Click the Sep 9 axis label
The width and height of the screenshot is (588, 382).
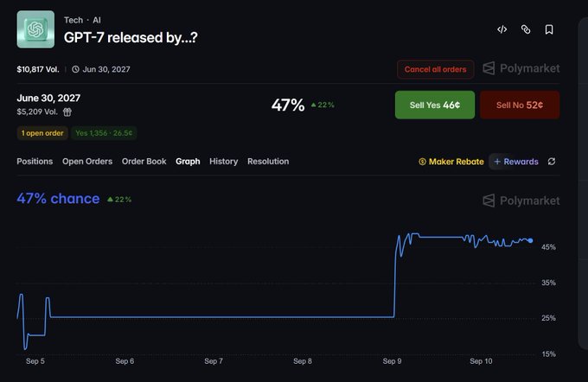[392, 361]
